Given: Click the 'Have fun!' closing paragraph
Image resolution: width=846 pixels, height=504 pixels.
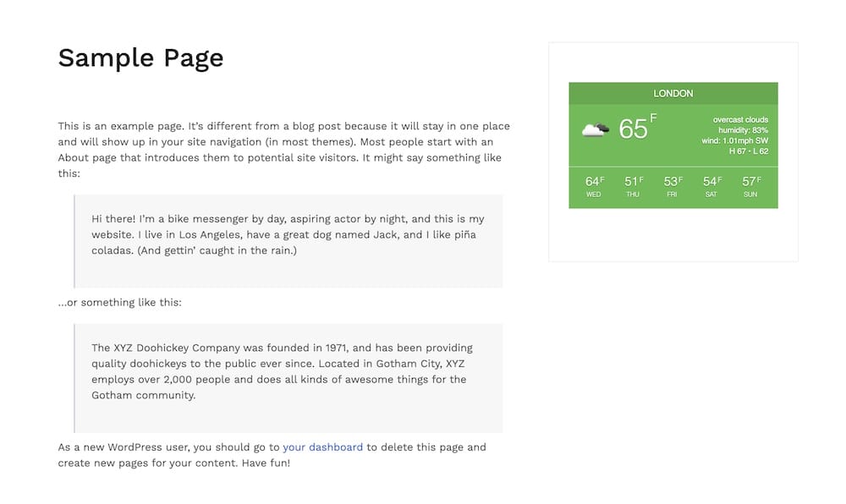Looking at the screenshot, I should pos(272,455).
